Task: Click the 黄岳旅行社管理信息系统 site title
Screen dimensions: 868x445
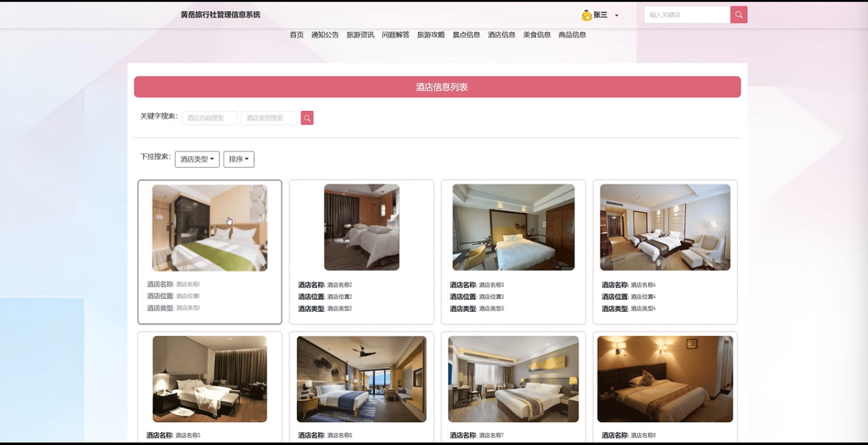Action: pos(220,14)
